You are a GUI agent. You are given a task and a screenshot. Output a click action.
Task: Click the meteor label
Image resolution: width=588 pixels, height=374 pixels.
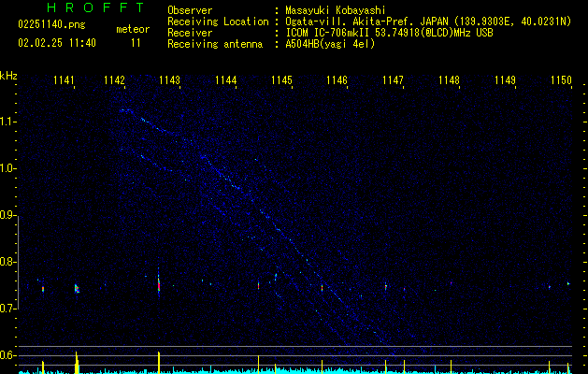click(133, 29)
